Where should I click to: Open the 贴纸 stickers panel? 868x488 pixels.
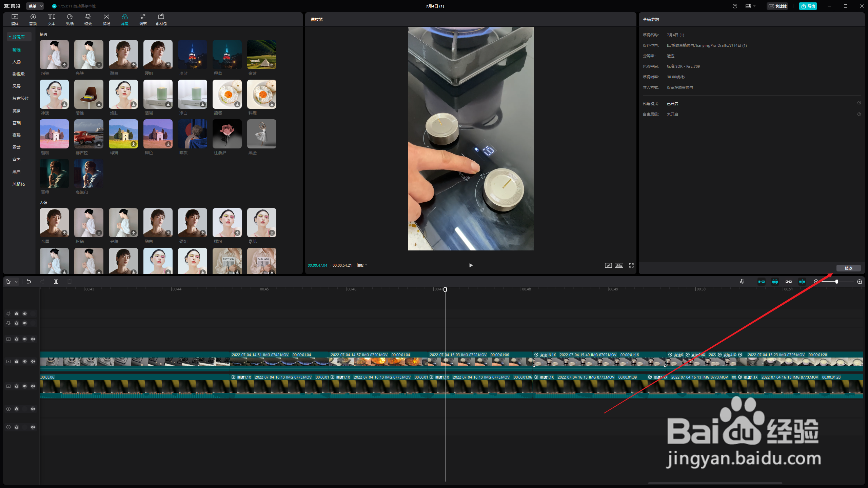[70, 19]
